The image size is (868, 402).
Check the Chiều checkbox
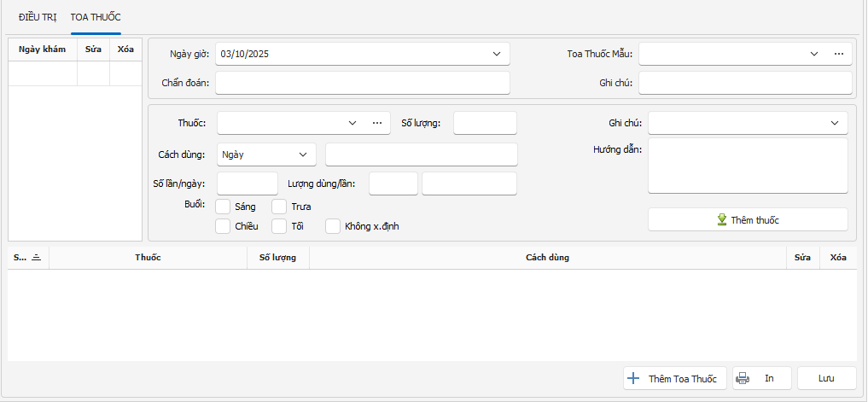[x=224, y=226]
